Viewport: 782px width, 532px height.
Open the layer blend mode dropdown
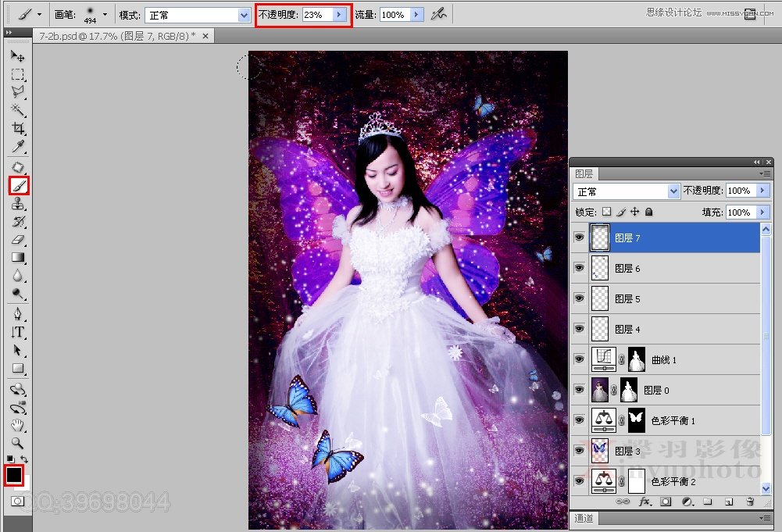coord(625,190)
